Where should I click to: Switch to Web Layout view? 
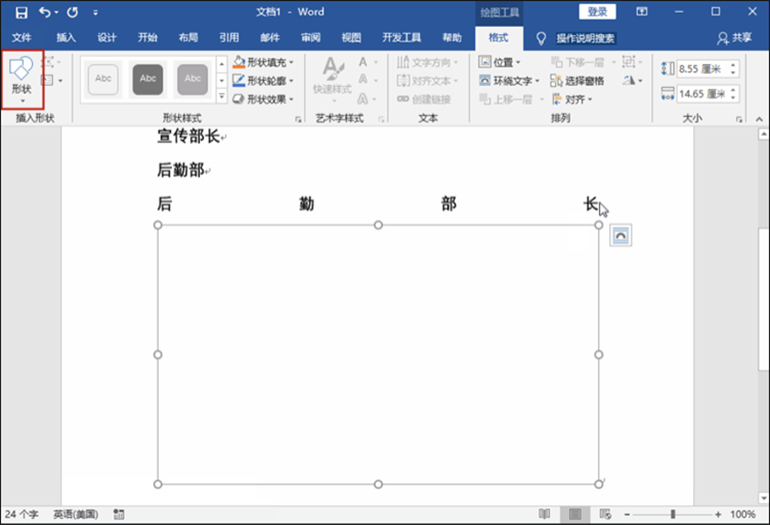(x=605, y=514)
